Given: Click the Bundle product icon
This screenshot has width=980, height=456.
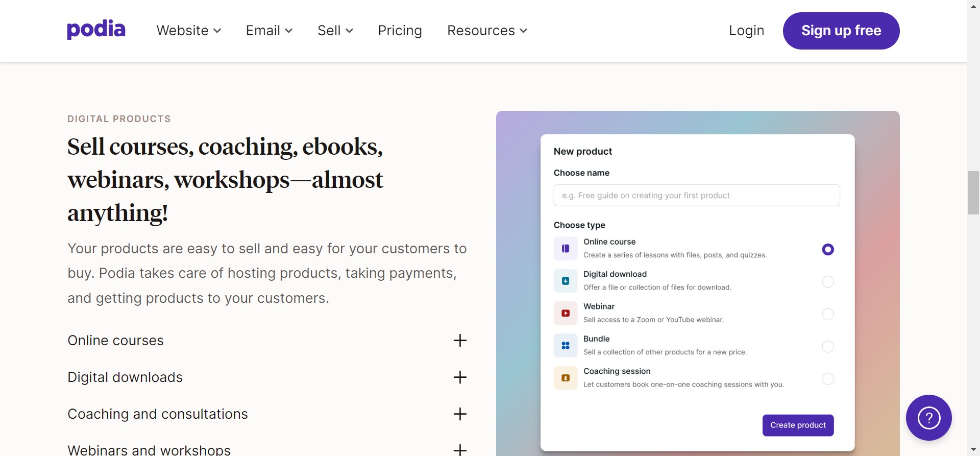Looking at the screenshot, I should [x=566, y=346].
